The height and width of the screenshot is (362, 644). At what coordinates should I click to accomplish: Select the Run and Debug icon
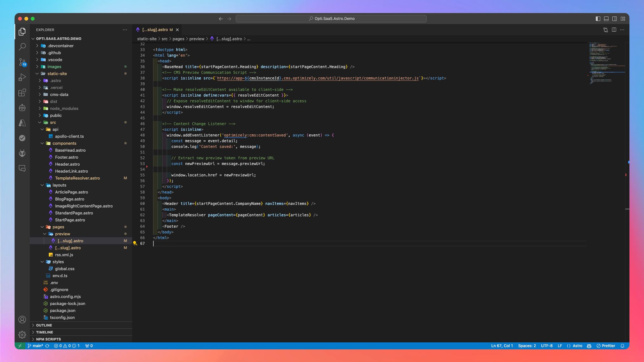click(x=22, y=77)
